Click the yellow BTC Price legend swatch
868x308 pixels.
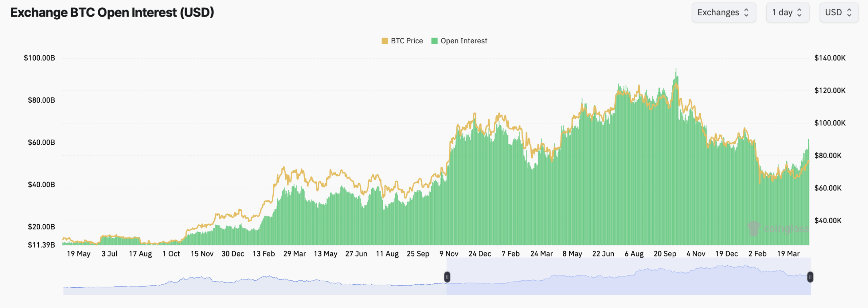(x=384, y=41)
